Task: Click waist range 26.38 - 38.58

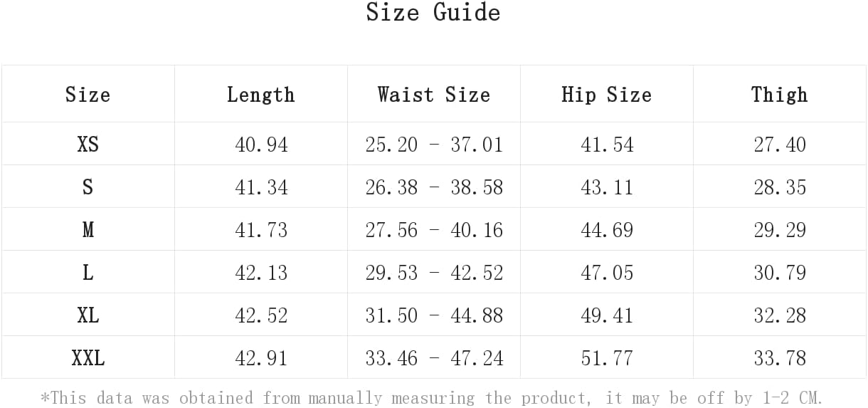Action: [x=434, y=187]
